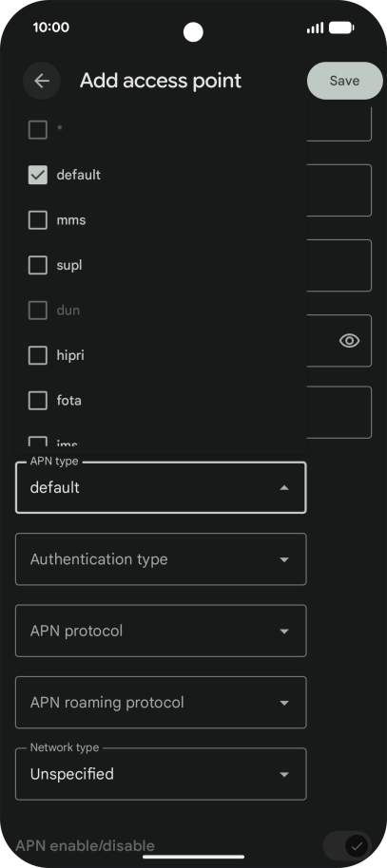This screenshot has height=868, width=387.
Task: Toggle password visibility eye icon
Action: [x=349, y=340]
